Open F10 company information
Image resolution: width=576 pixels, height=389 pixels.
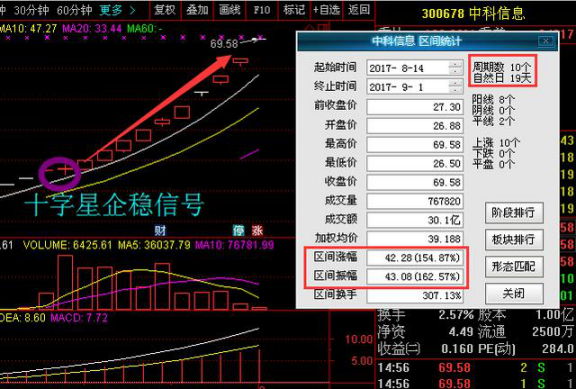[x=262, y=10]
